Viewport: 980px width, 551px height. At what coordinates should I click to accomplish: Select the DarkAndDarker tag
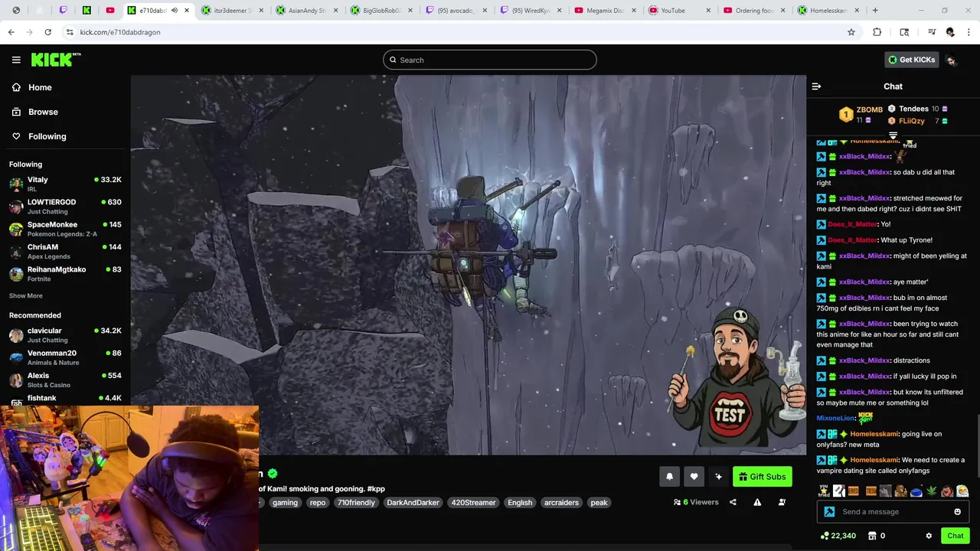click(413, 503)
